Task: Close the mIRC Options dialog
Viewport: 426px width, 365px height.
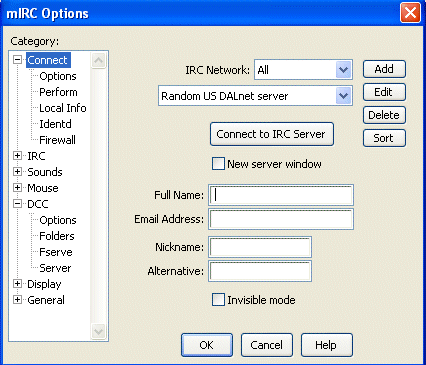Action: 410,13
